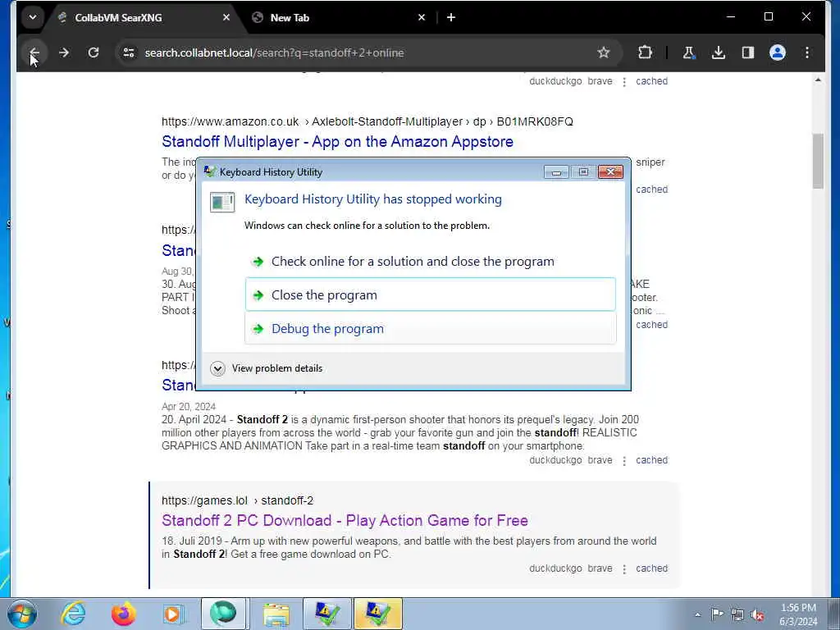Open cached link for Amazon Appstore result
The height and width of the screenshot is (630, 840).
(651, 189)
